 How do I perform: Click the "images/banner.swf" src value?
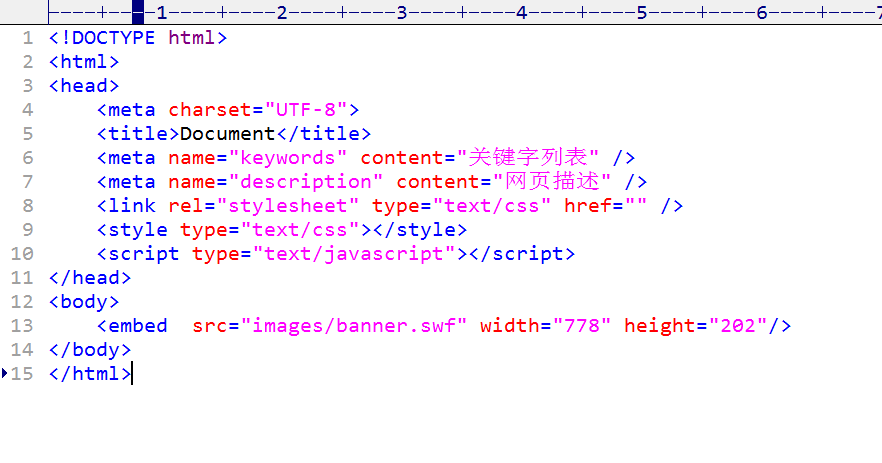pos(354,326)
